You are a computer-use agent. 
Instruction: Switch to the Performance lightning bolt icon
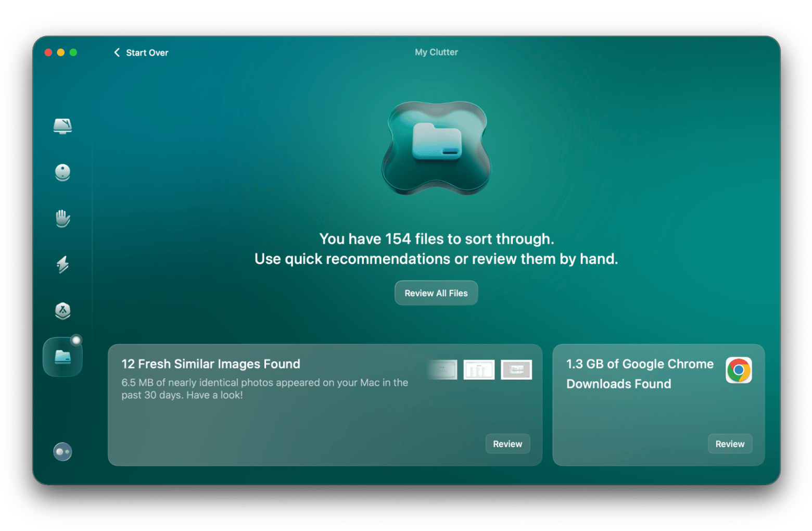pos(62,264)
